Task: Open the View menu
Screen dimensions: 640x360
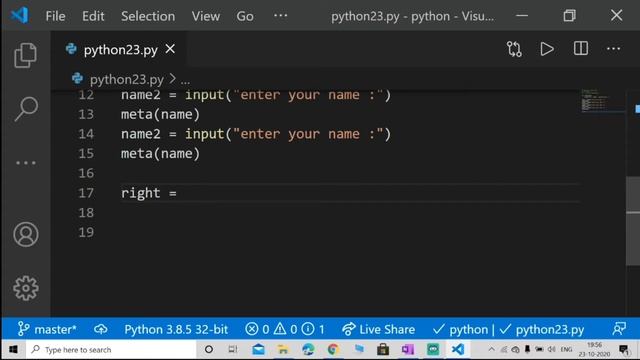Action: click(206, 16)
